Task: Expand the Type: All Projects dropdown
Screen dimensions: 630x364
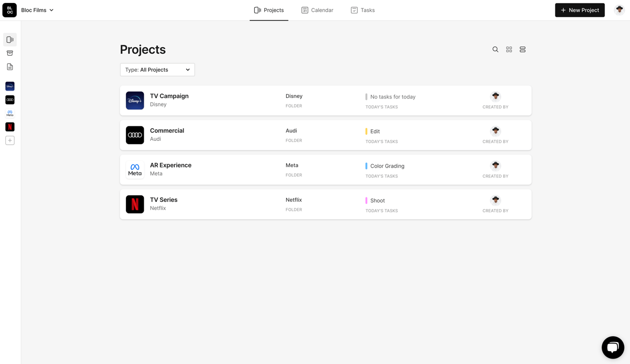Action: pyautogui.click(x=157, y=70)
